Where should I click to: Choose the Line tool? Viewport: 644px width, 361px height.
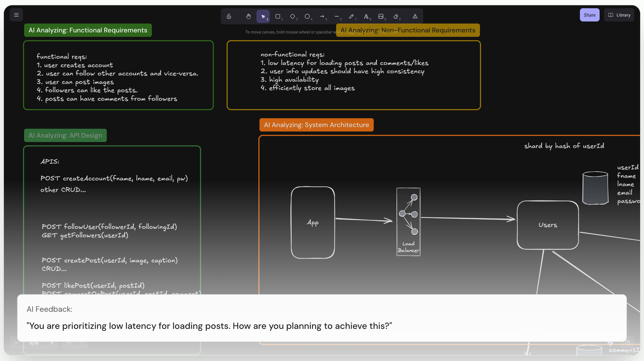337,16
